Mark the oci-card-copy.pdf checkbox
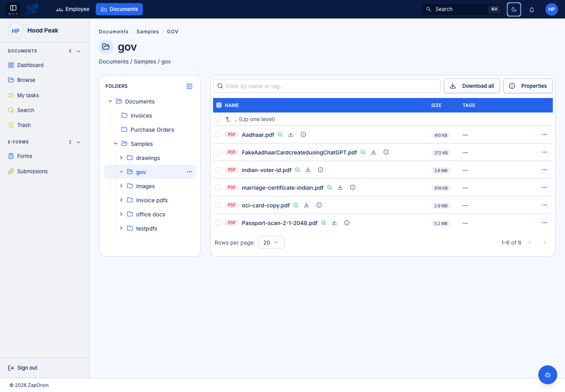Image resolution: width=565 pixels, height=392 pixels. coord(218,205)
